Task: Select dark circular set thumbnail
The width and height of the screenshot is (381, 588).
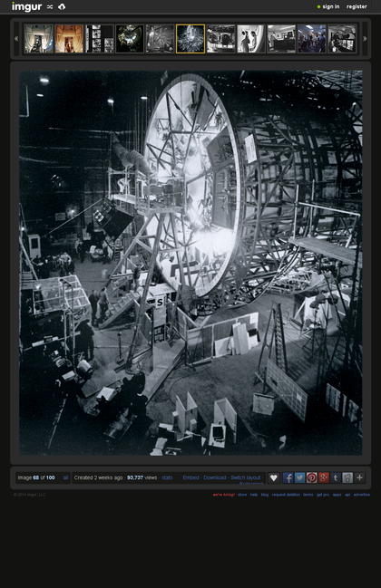Action: point(130,39)
